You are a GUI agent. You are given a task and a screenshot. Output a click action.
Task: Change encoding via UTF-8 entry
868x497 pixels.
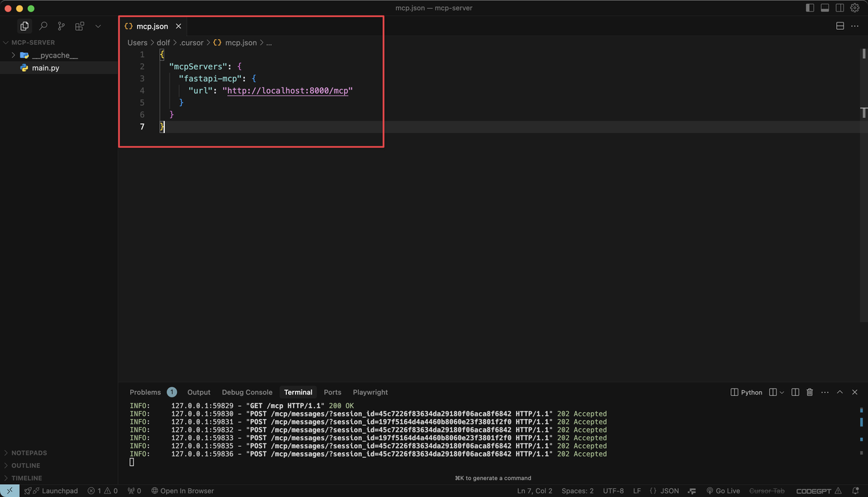coord(613,490)
